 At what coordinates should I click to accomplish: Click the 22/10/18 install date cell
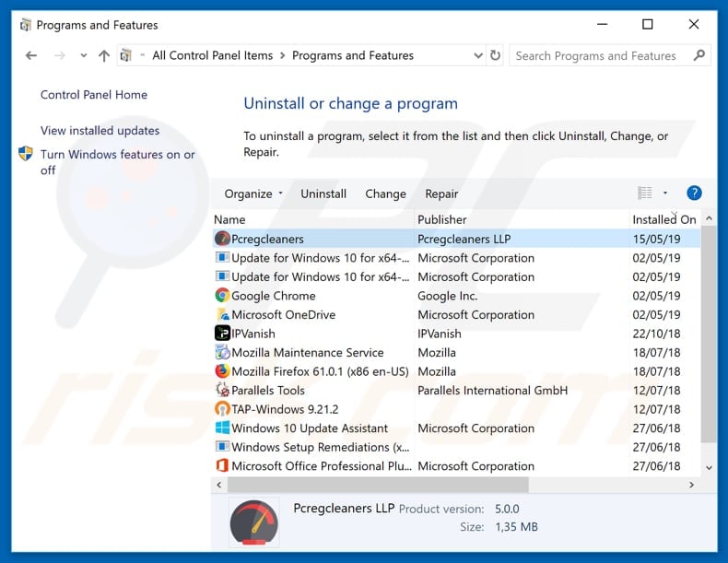coord(656,334)
